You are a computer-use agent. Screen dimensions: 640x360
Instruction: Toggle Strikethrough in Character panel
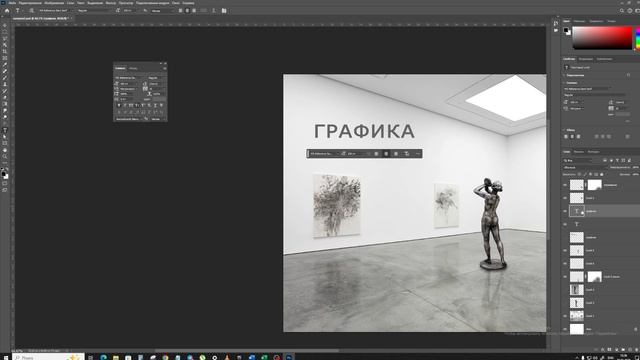coord(161,105)
